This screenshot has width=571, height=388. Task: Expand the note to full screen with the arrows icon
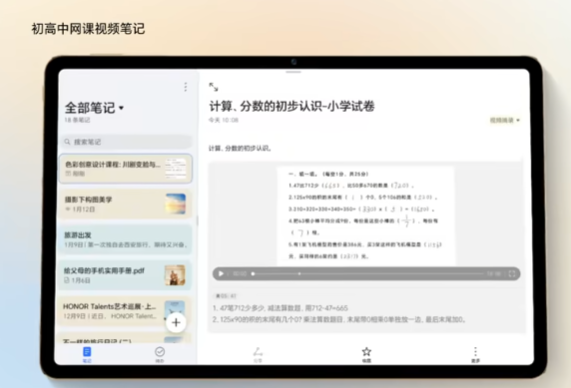tap(213, 87)
